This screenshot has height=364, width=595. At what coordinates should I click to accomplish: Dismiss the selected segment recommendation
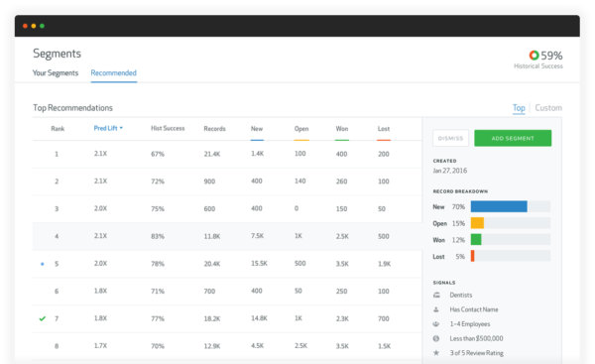pos(451,138)
